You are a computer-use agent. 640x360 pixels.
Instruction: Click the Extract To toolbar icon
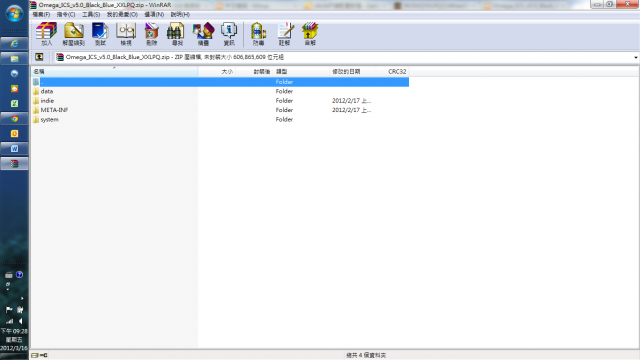(x=73, y=34)
